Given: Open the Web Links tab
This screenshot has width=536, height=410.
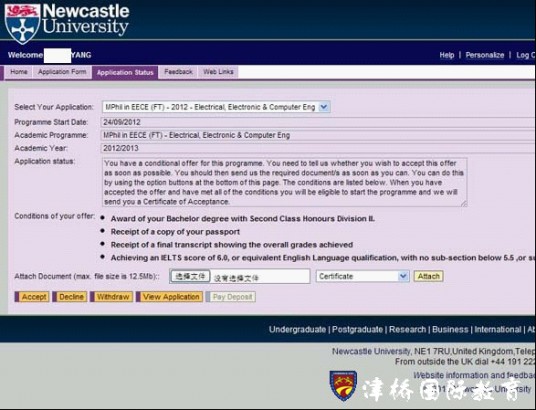Looking at the screenshot, I should pos(218,72).
